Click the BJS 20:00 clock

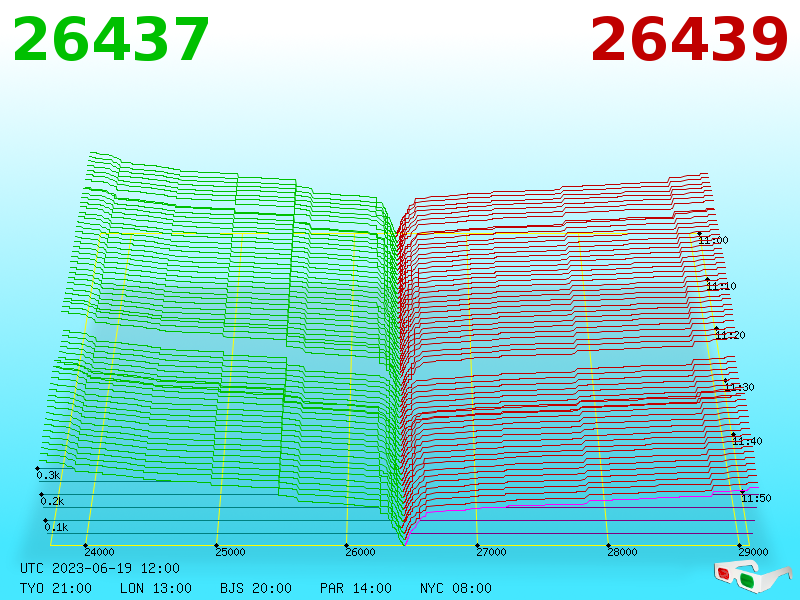256,588
